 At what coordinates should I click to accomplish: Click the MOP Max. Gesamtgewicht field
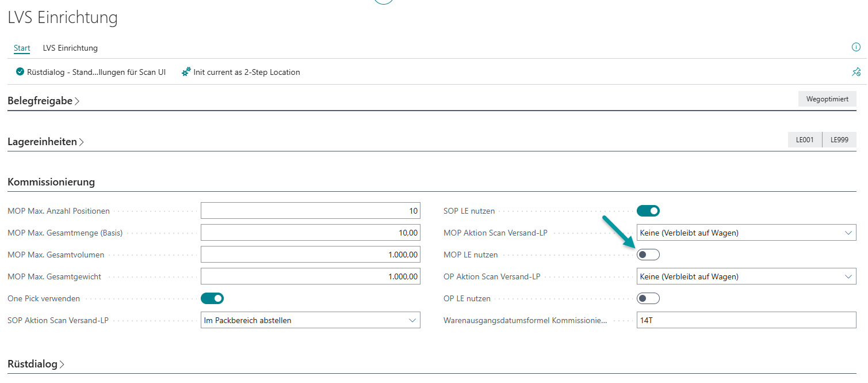pyautogui.click(x=311, y=276)
